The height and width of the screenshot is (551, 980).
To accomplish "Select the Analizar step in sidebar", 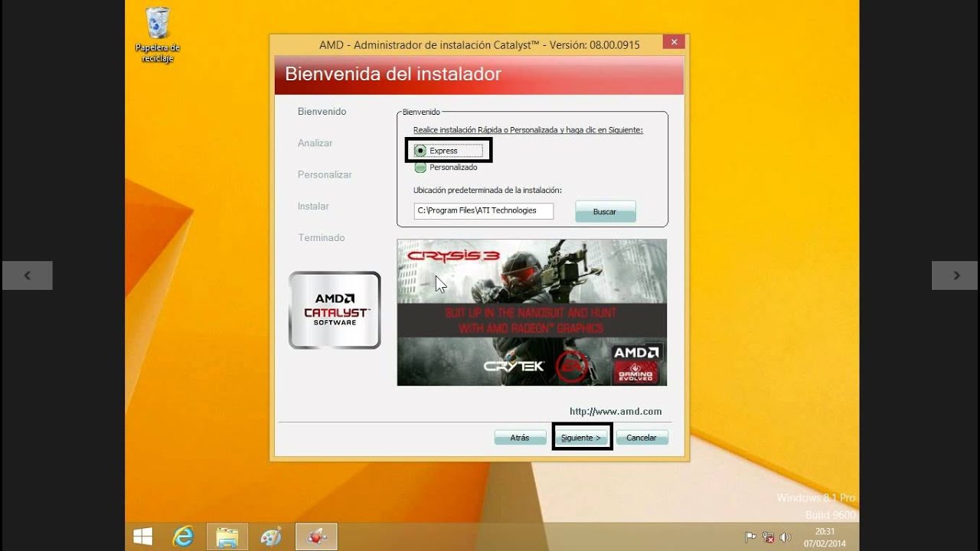I will click(x=315, y=143).
